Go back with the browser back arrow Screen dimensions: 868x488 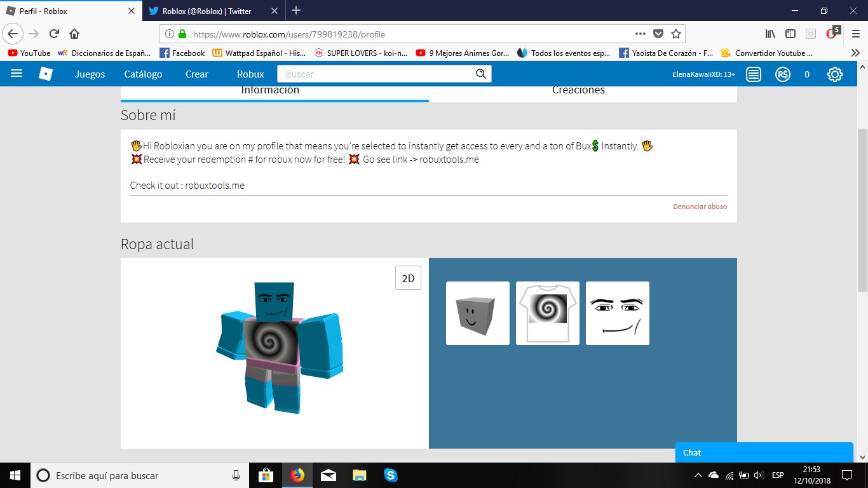[x=14, y=34]
